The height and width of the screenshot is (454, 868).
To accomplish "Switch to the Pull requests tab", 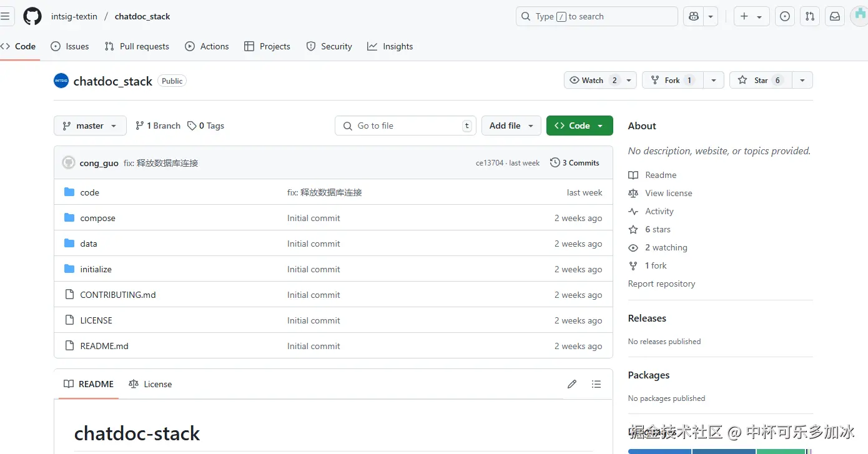I will tap(137, 46).
